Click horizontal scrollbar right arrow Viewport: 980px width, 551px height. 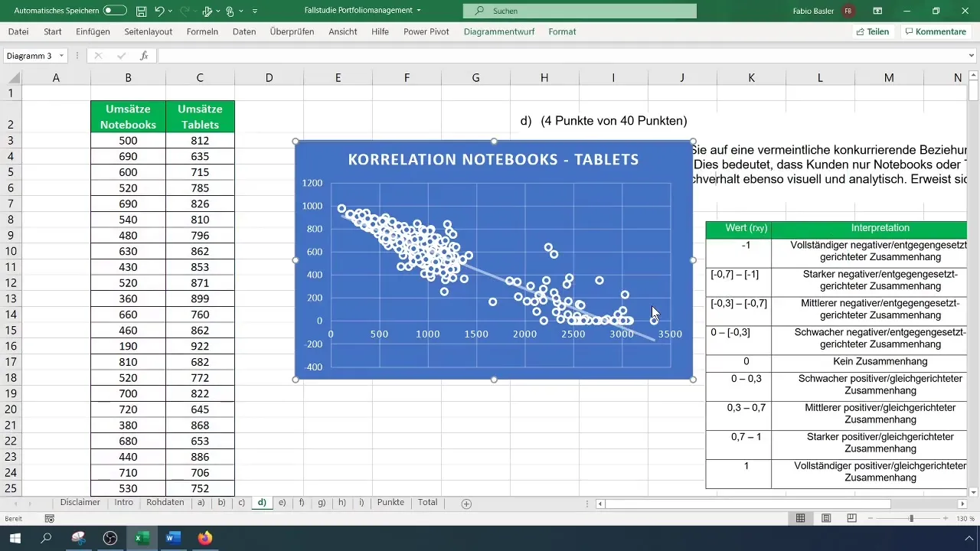click(962, 504)
